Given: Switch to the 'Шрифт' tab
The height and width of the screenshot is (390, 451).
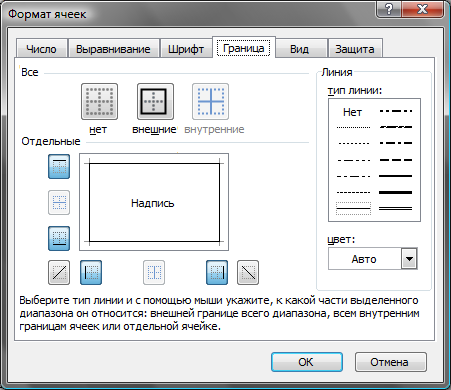Looking at the screenshot, I should 186,49.
